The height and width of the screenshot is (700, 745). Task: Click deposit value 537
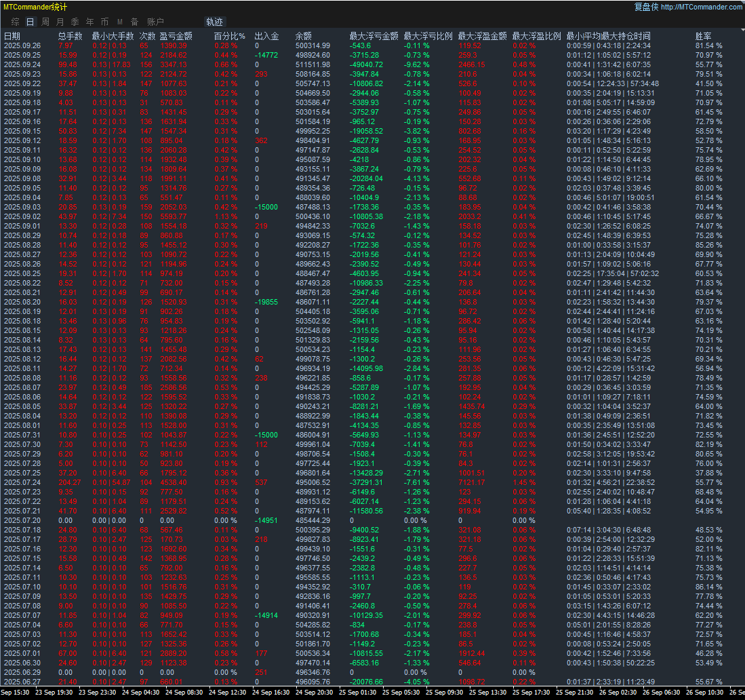tap(261, 482)
